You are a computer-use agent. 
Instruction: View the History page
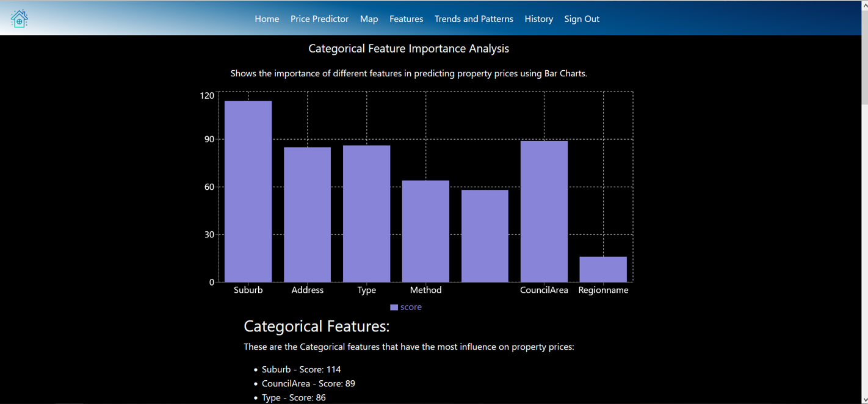point(538,19)
